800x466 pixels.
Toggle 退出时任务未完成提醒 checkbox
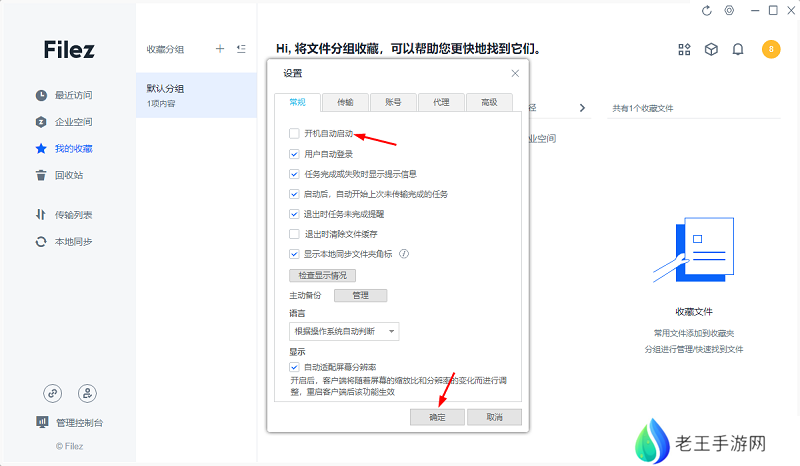pyautogui.click(x=294, y=214)
